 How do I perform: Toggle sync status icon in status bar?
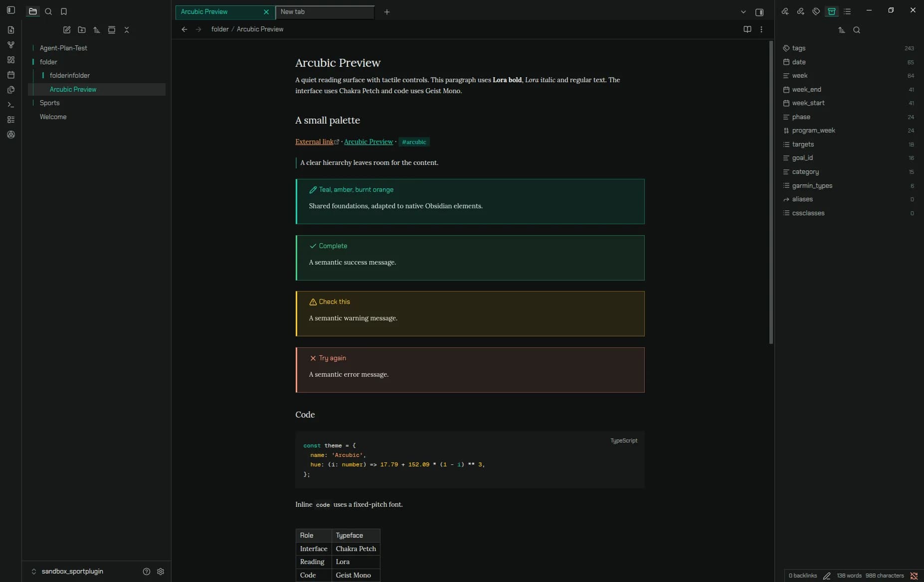pos(914,576)
